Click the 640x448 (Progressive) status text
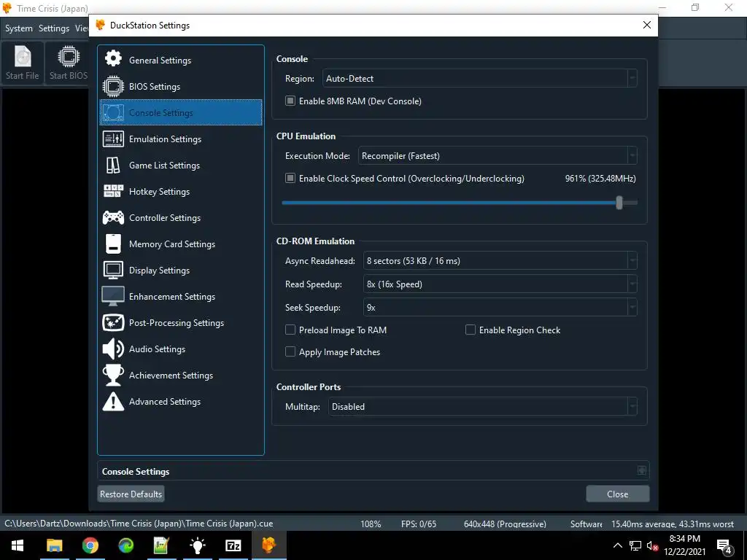Image resolution: width=747 pixels, height=560 pixels. click(x=505, y=524)
